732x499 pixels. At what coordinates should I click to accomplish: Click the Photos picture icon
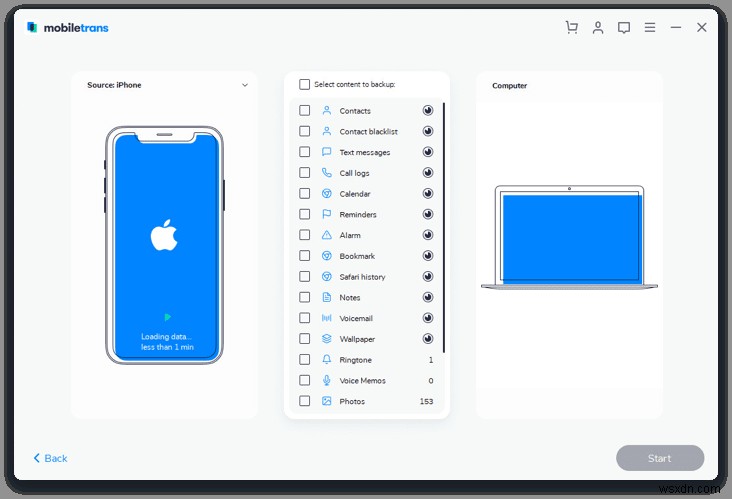pos(327,401)
